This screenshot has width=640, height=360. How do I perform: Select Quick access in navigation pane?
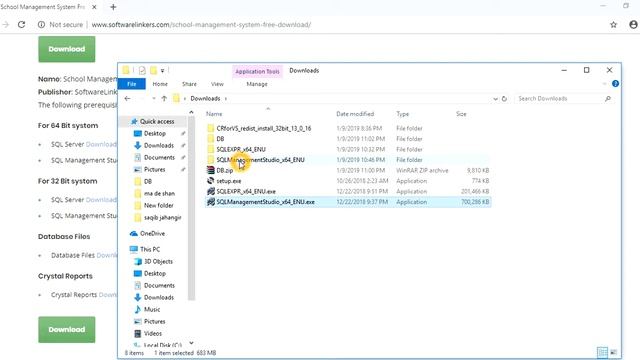click(157, 122)
